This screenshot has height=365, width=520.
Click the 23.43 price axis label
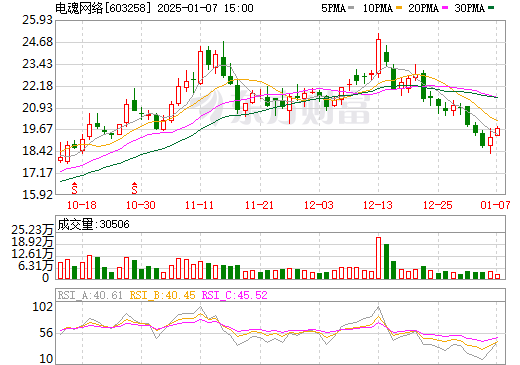coord(37,64)
